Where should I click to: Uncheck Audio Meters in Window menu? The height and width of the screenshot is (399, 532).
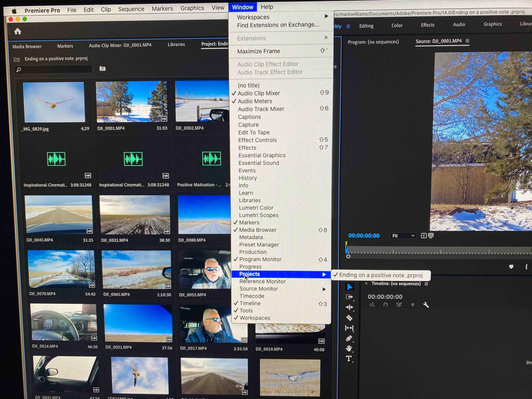point(255,101)
